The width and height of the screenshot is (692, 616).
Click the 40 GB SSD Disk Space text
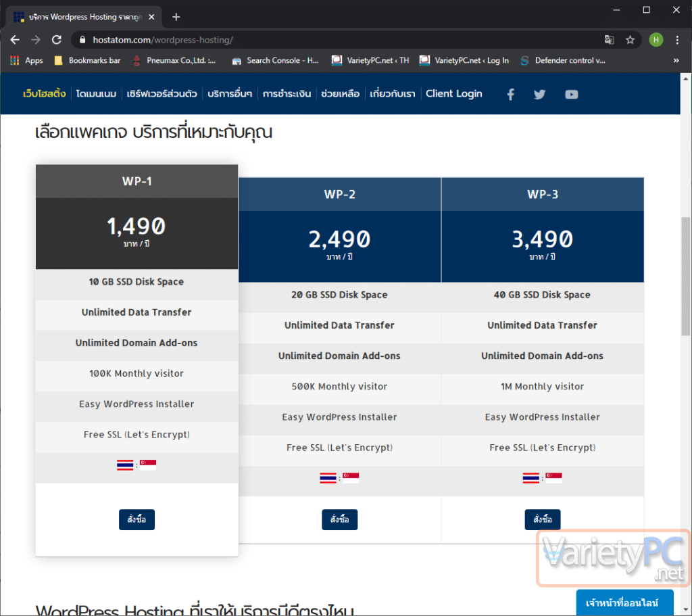(x=542, y=295)
